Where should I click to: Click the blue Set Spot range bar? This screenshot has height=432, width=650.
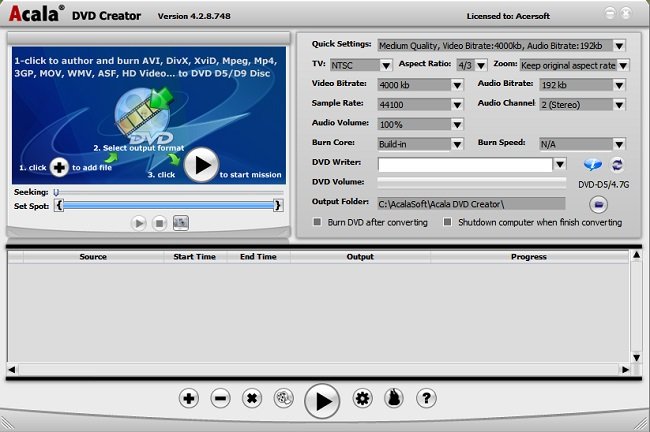(x=168, y=205)
